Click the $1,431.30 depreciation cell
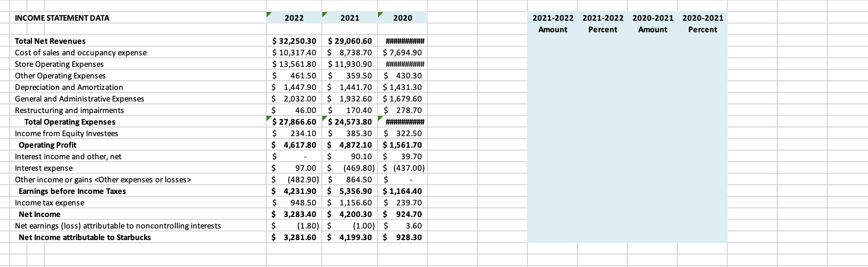 point(403,87)
